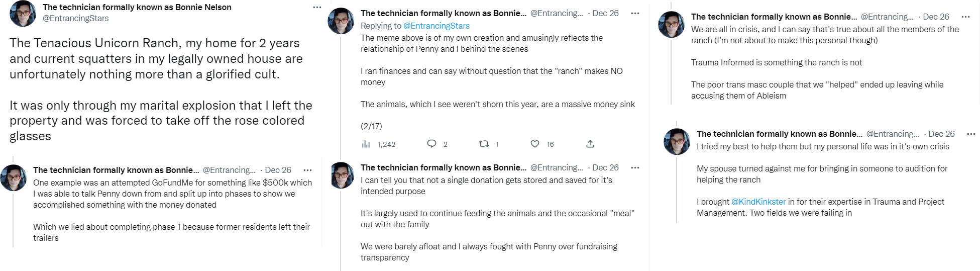Screen dimensions: 980x271
Task: Open three-dot menu on the (2/17) tweet
Action: [635, 14]
